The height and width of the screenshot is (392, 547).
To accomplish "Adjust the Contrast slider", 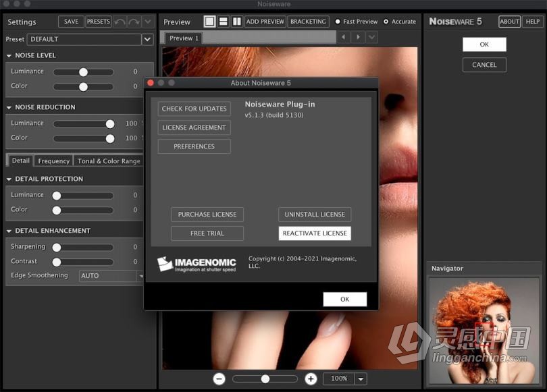I will (x=82, y=262).
